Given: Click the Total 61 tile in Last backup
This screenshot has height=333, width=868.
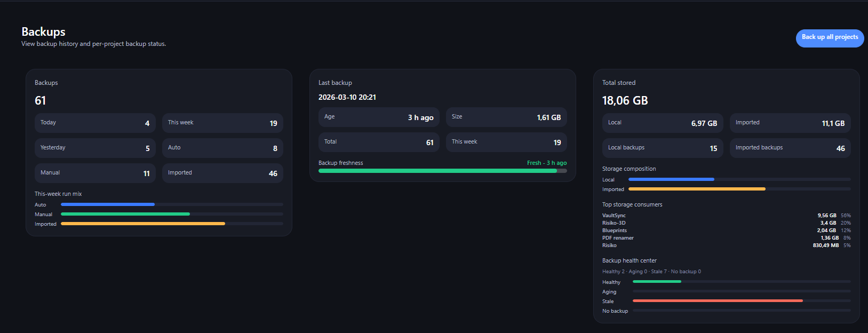Looking at the screenshot, I should click(x=379, y=142).
